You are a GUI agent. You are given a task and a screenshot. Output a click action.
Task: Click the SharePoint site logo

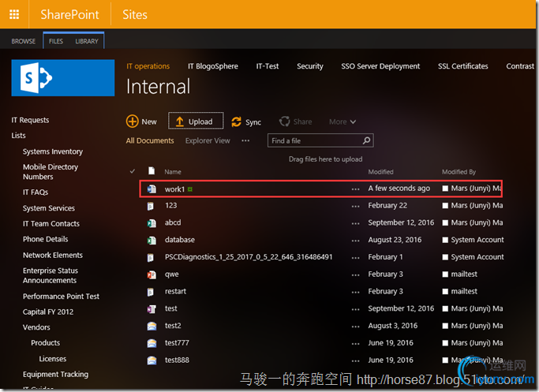(x=63, y=77)
